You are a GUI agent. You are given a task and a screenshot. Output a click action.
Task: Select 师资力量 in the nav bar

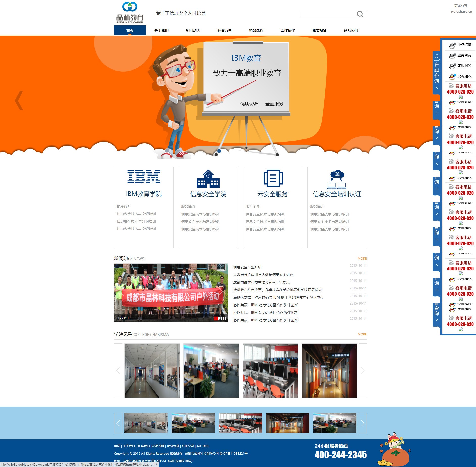tap(225, 30)
